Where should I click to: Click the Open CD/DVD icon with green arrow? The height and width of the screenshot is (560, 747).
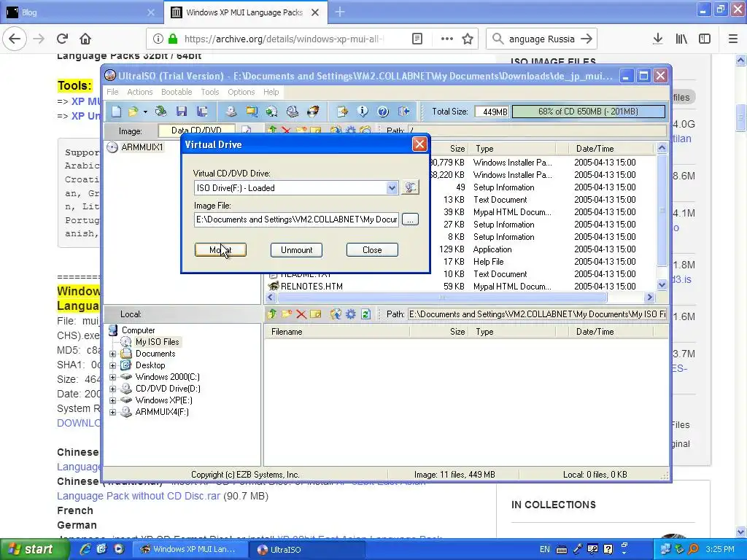coord(160,112)
